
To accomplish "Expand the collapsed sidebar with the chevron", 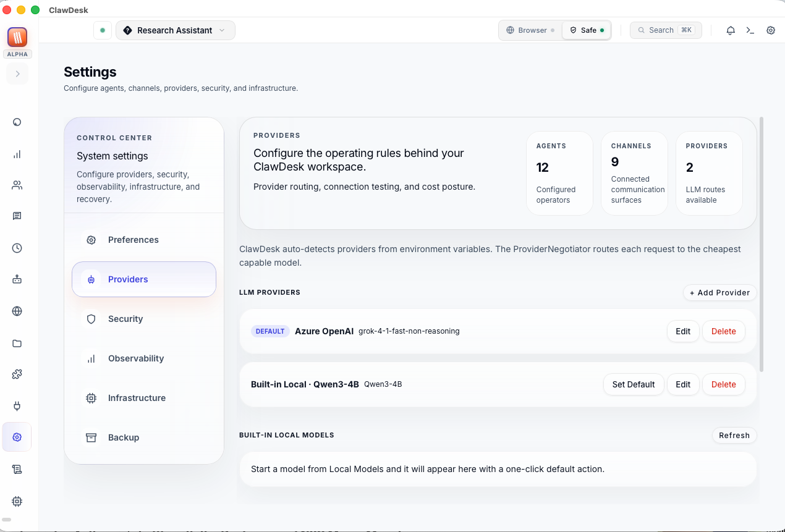I will [x=17, y=74].
